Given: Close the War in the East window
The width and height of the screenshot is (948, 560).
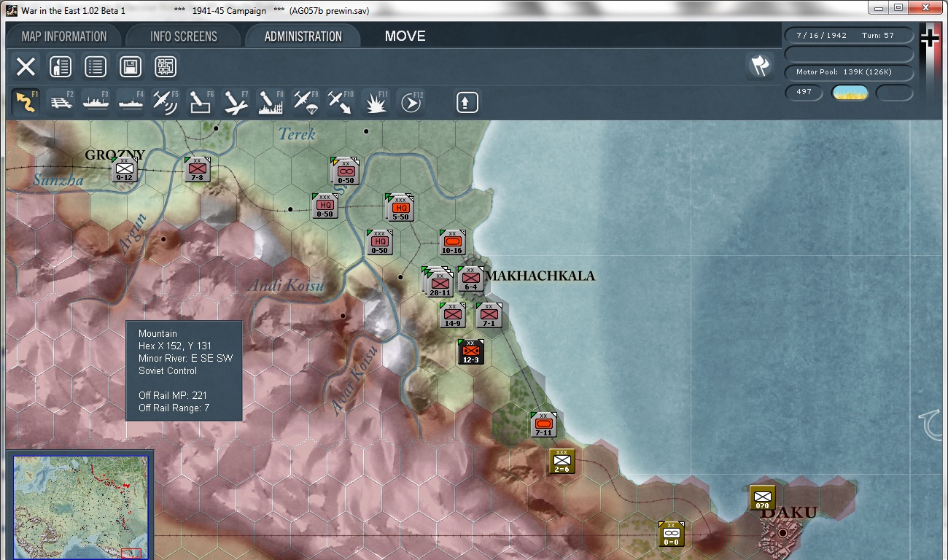Looking at the screenshot, I should pyautogui.click(x=925, y=7).
